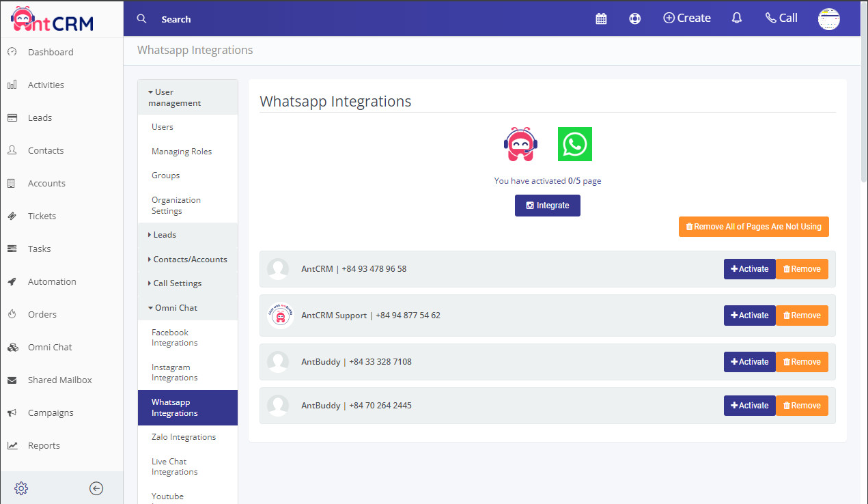The height and width of the screenshot is (504, 868).
Task: Click the Automation rocket icon
Action: (12, 281)
